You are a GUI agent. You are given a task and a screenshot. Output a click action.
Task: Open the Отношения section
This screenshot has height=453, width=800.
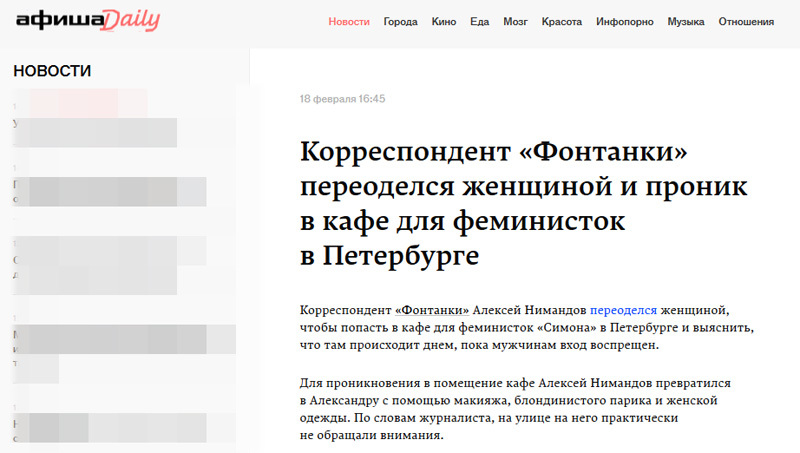(746, 22)
